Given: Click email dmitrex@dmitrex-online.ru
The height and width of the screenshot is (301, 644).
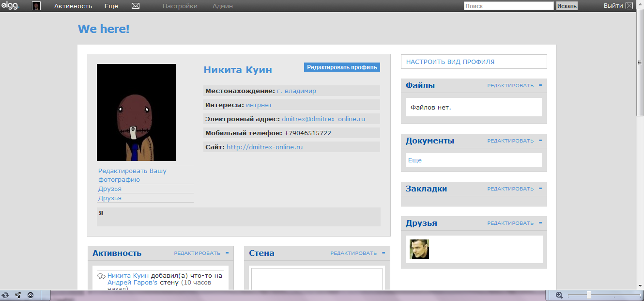Looking at the screenshot, I should point(323,119).
